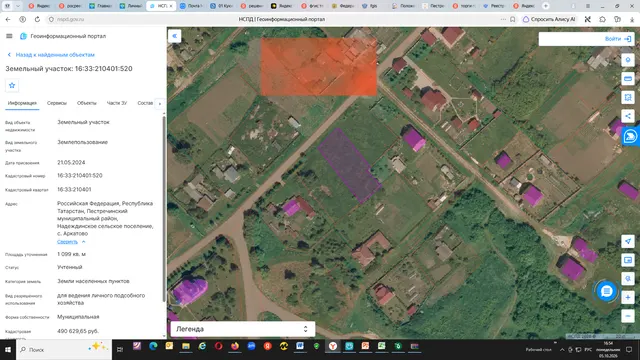Screen dimensions: 640x360
Task: Switch to Части ЗУ tab
Action: 117,103
